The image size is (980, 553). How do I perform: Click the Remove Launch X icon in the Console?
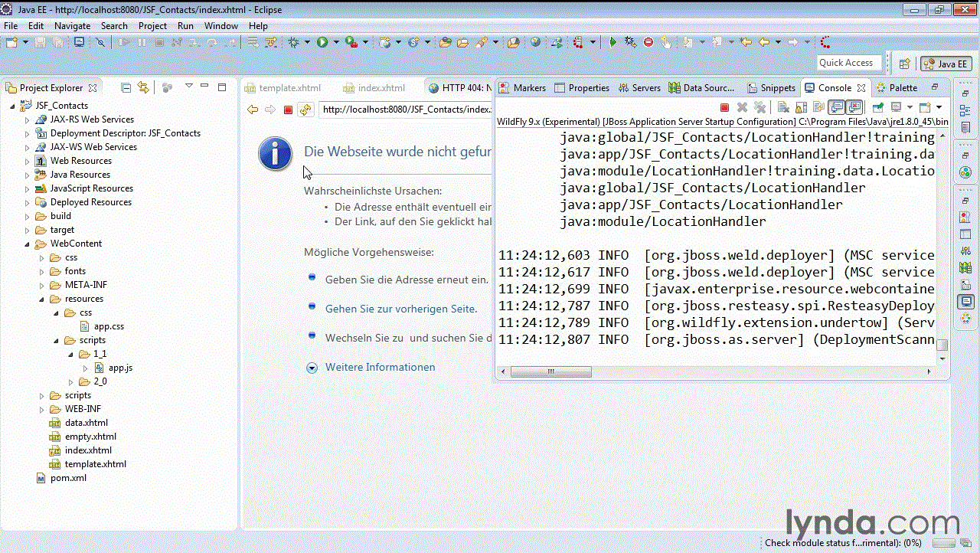click(x=742, y=108)
